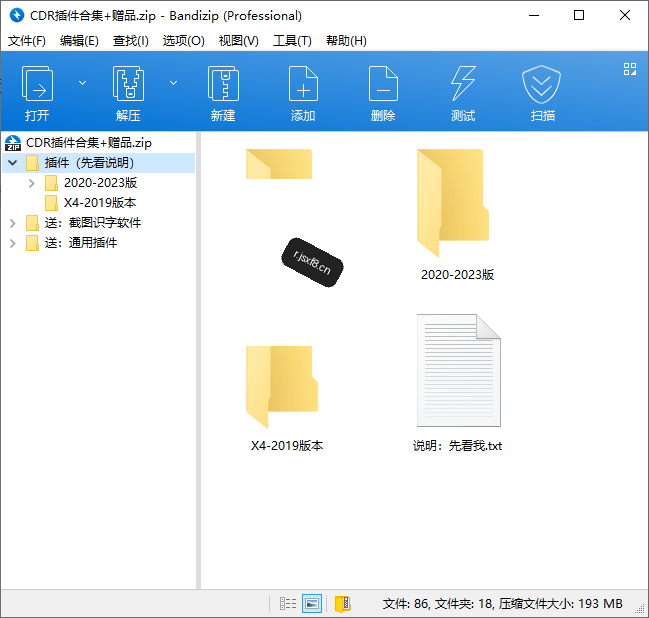Viewport: 649px width, 618px height.
Task: Click the 删除 (Delete) file icon
Action: pos(383,83)
